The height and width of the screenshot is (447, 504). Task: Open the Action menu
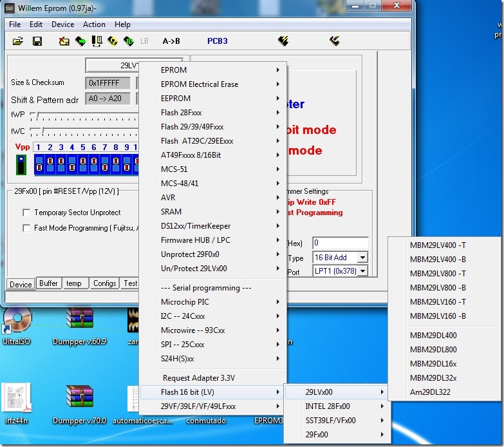pyautogui.click(x=94, y=24)
